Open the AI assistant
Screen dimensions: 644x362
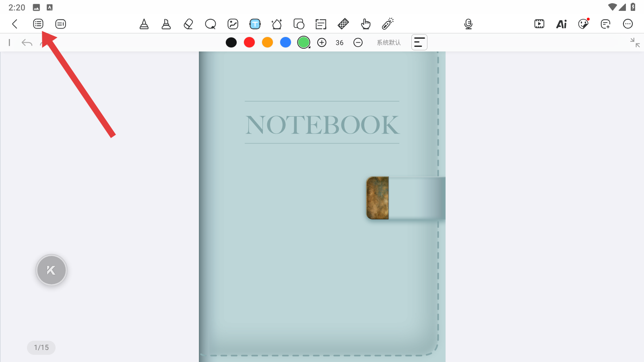(x=561, y=24)
